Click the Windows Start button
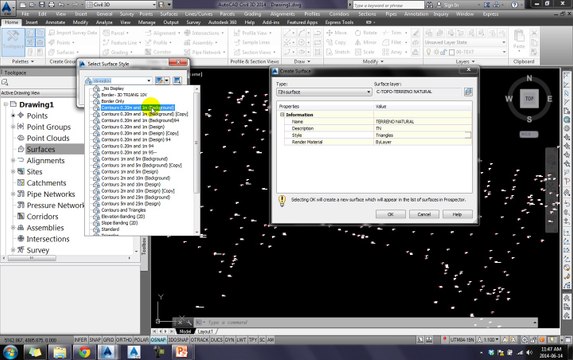This screenshot has width=573, height=360. (10, 352)
